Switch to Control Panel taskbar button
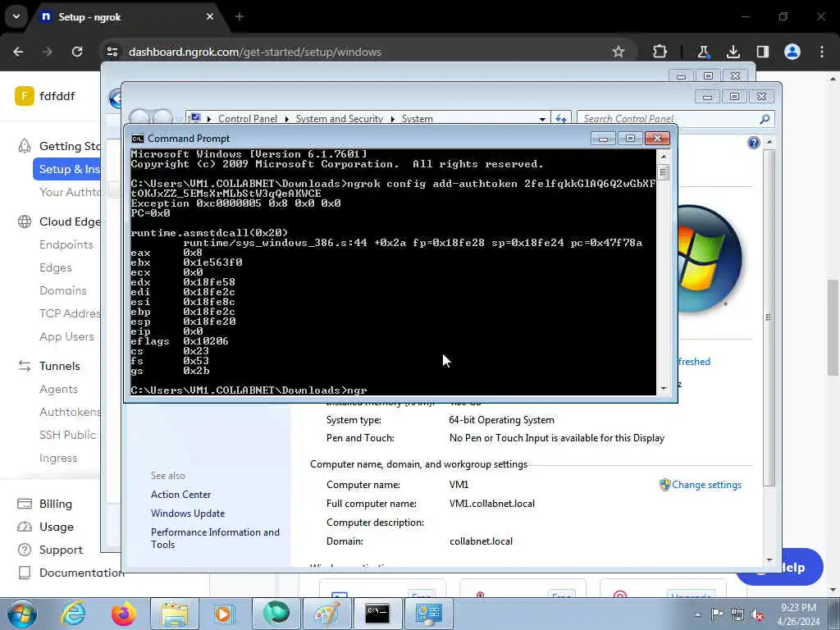The image size is (840, 630). point(428,614)
